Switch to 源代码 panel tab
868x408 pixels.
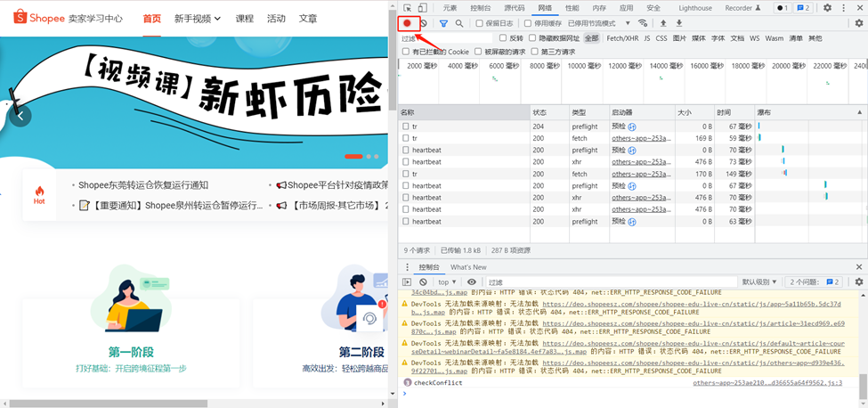(x=515, y=8)
